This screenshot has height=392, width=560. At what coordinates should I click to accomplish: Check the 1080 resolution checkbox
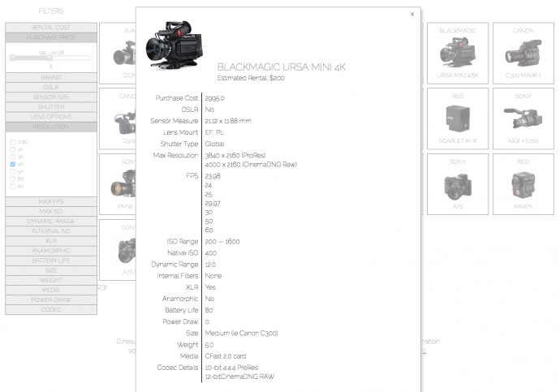pos(13,142)
